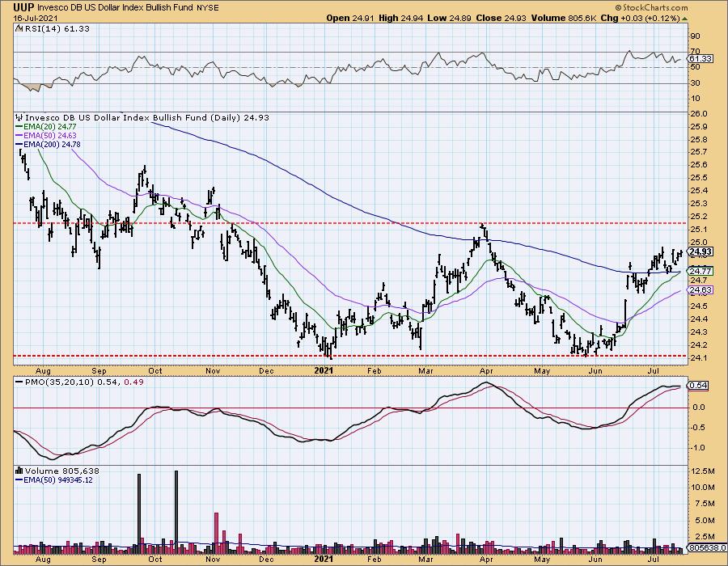Click the 0.54 PMO axis tag

point(698,386)
